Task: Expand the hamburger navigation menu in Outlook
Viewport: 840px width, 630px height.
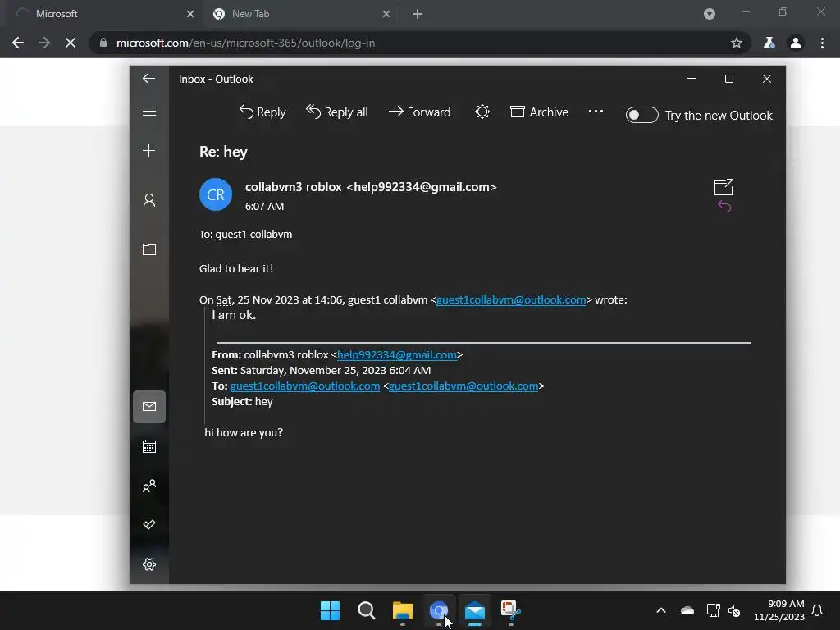Action: [x=149, y=111]
